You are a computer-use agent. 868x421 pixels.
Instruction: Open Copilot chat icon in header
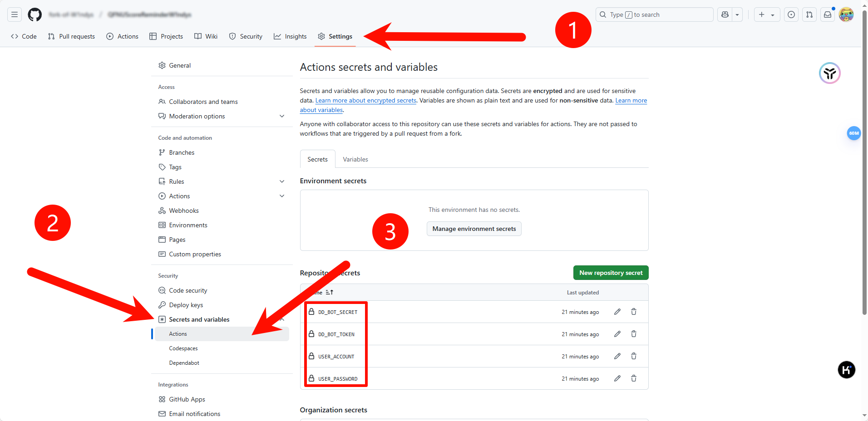[x=725, y=15]
